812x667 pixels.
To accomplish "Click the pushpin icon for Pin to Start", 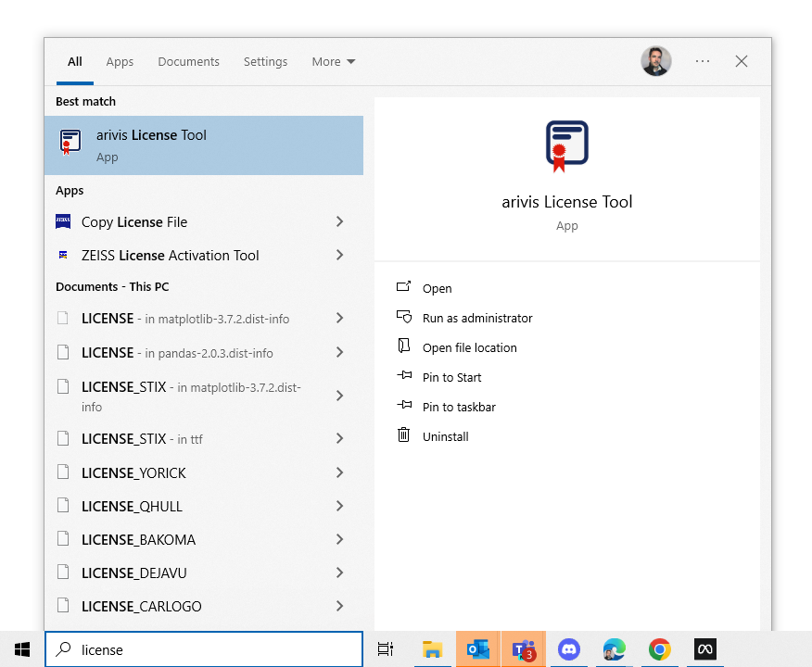I will click(404, 377).
